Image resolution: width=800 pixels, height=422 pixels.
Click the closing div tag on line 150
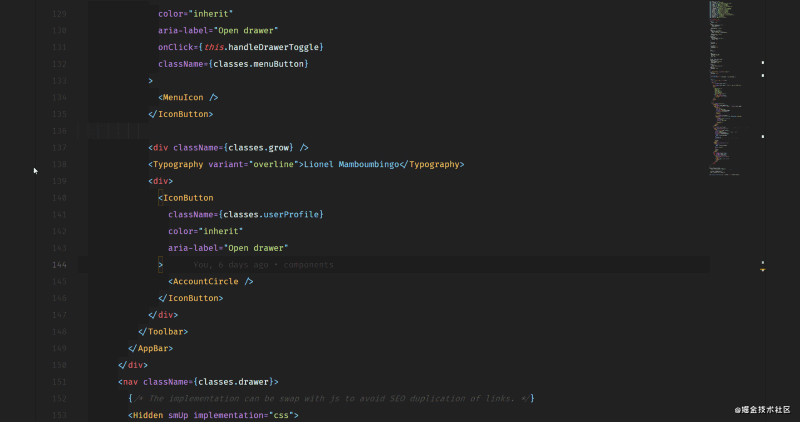(133, 365)
